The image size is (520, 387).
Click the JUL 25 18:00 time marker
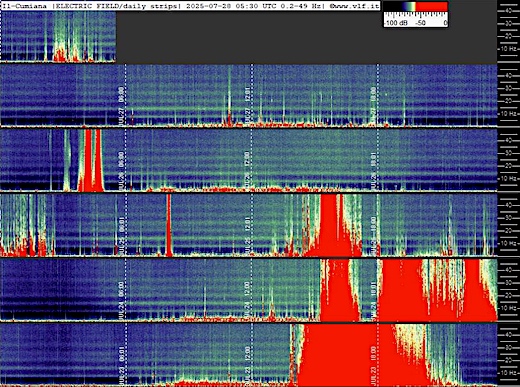pyautogui.click(x=373, y=235)
